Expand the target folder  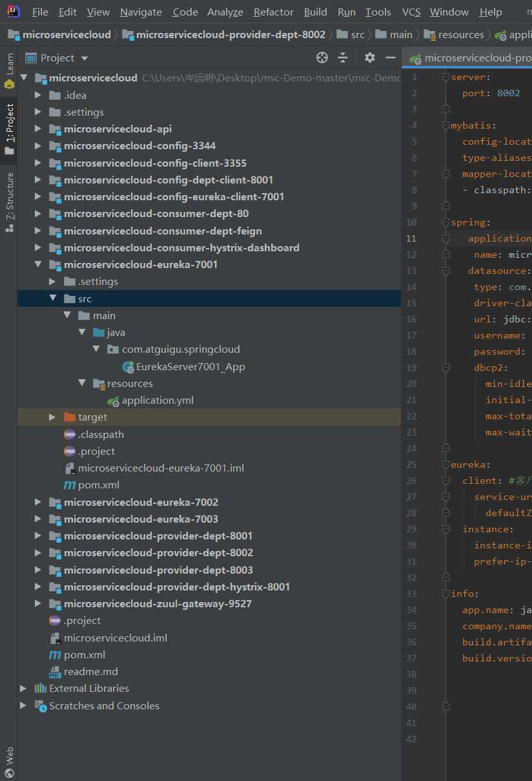(x=53, y=417)
